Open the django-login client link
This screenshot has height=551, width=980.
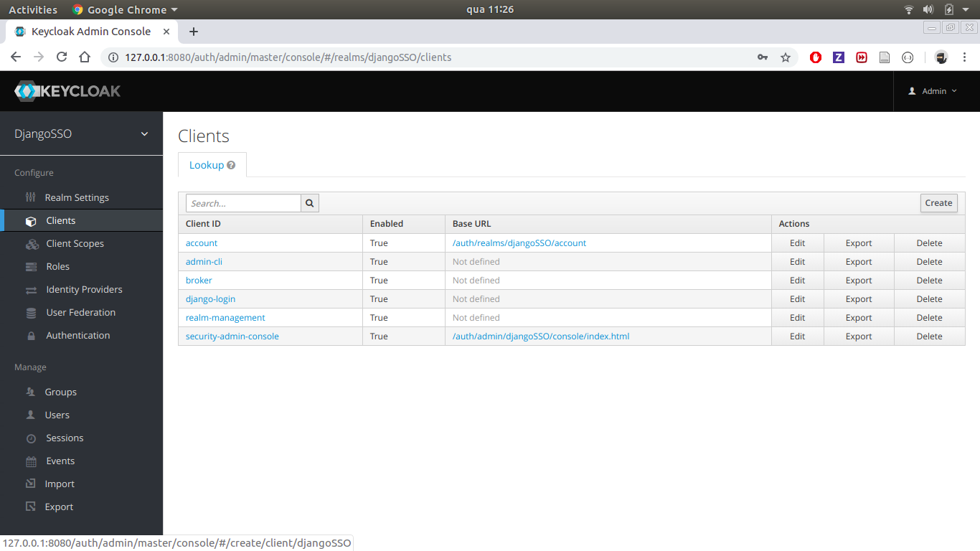[x=210, y=299]
